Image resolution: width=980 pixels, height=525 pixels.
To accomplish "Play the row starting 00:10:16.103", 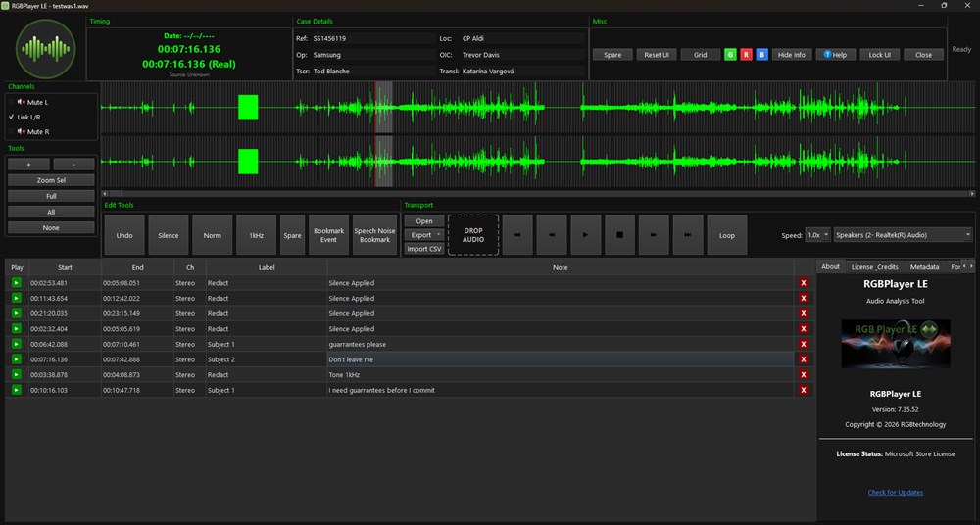I will tap(17, 390).
